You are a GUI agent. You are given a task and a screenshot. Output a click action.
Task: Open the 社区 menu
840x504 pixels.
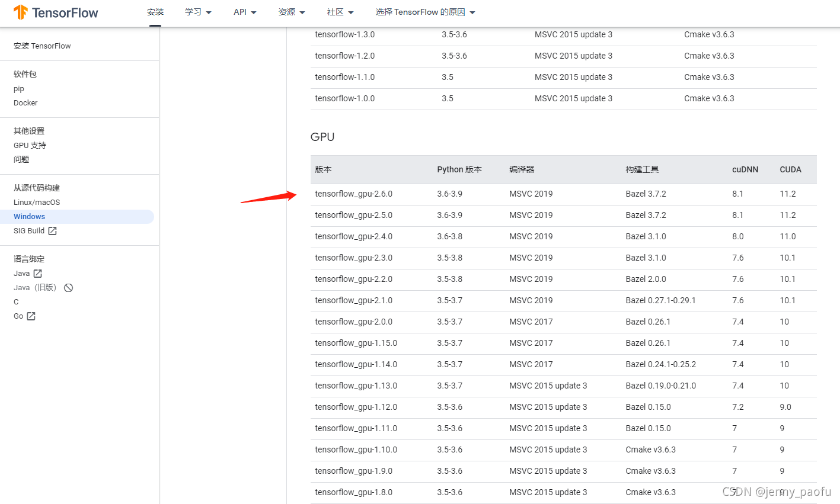point(336,12)
